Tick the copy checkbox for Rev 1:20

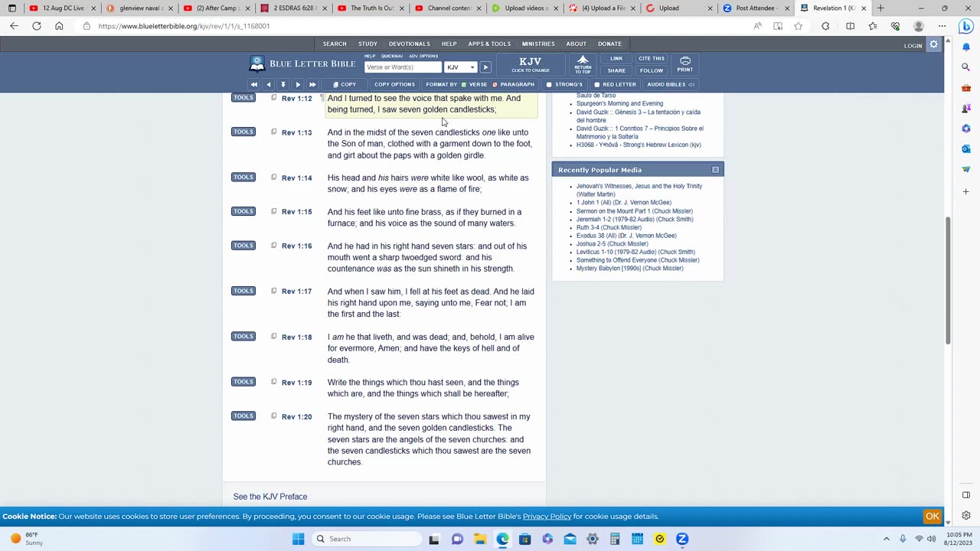tap(273, 416)
